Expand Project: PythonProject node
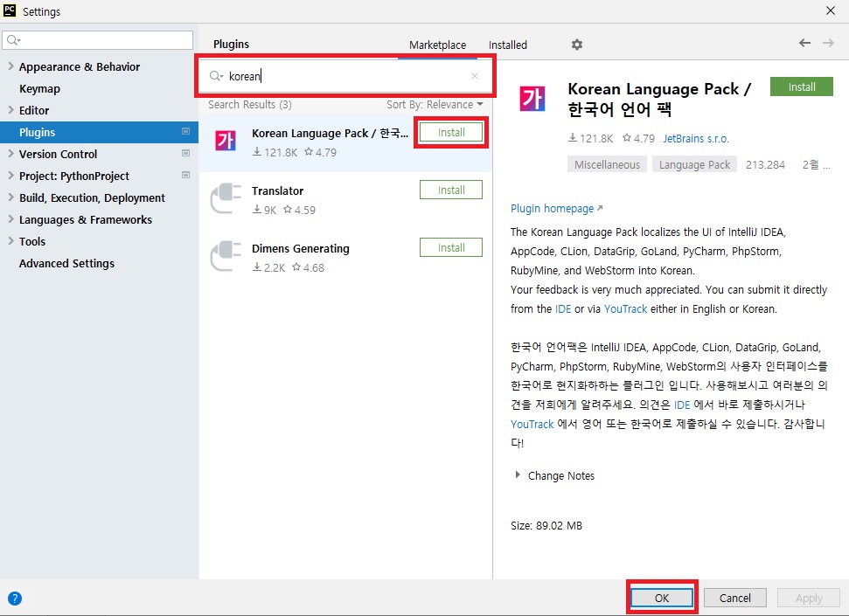Screen dimensions: 849x616 [x=10, y=176]
